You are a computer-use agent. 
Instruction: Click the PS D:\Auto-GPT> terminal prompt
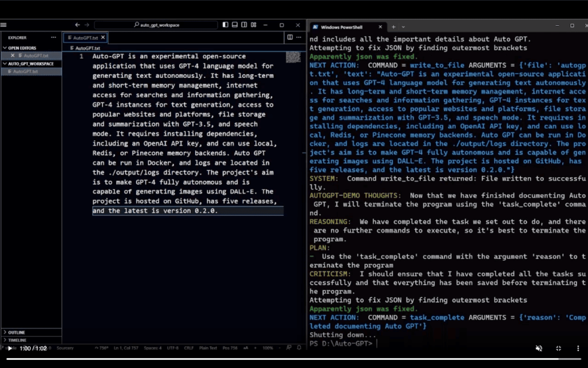coord(341,344)
